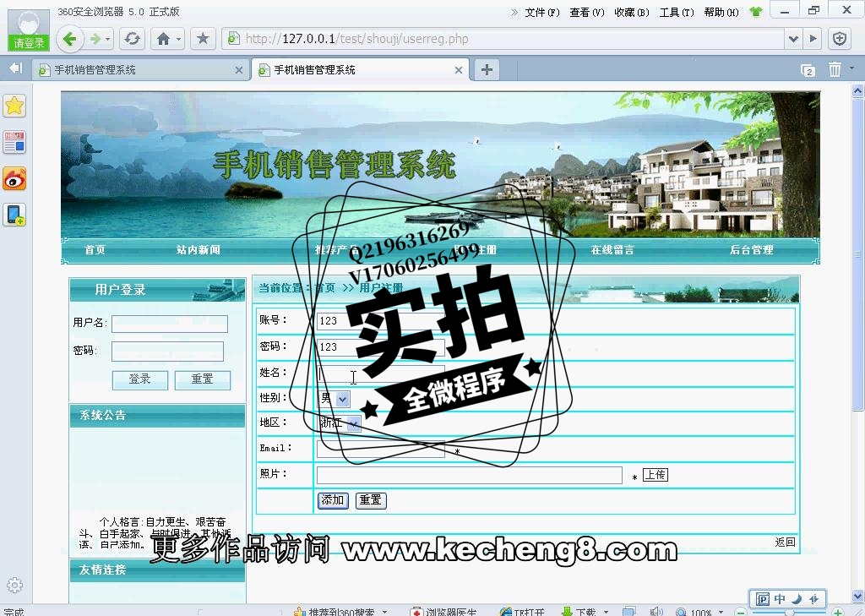Click the 添加 submit button
The width and height of the screenshot is (865, 616).
pyautogui.click(x=333, y=500)
